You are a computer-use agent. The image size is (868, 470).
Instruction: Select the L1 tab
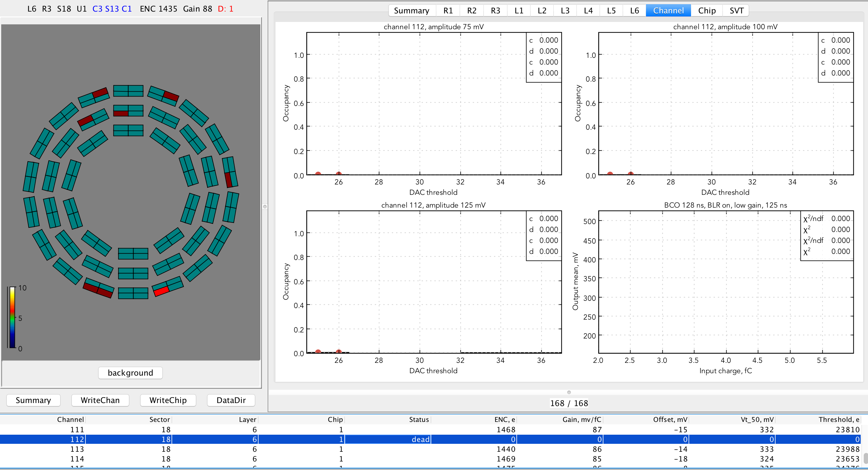pyautogui.click(x=519, y=11)
